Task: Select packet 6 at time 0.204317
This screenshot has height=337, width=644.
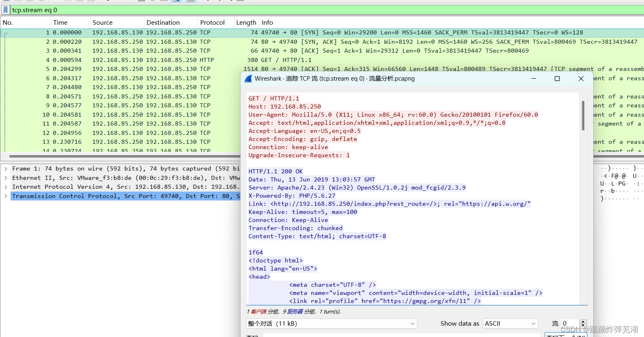Action: [120, 78]
